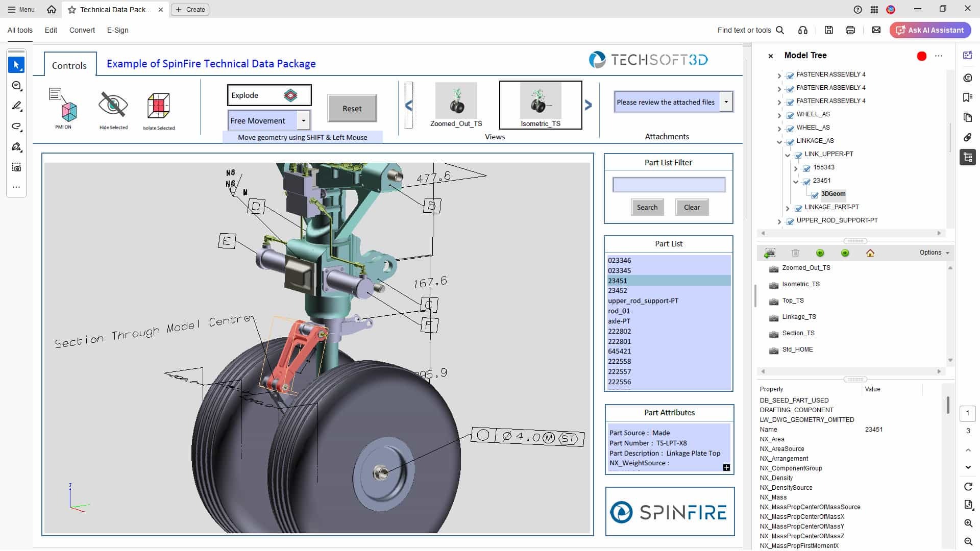The height and width of the screenshot is (551, 980).
Task: Select part 023346 in Part List
Action: point(668,260)
